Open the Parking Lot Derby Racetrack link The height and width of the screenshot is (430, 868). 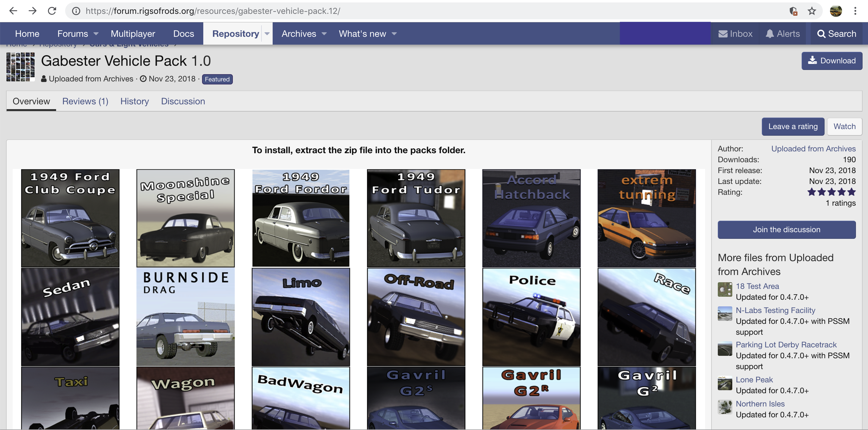click(786, 345)
